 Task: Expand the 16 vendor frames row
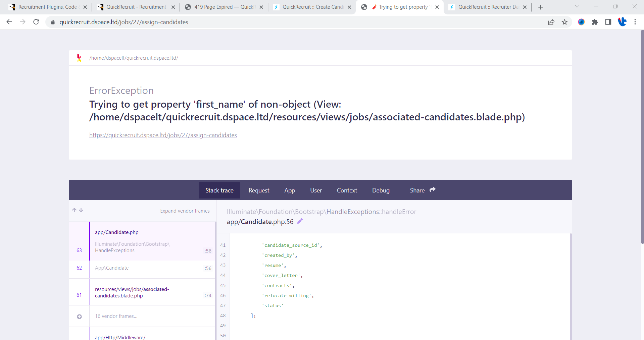(116, 316)
